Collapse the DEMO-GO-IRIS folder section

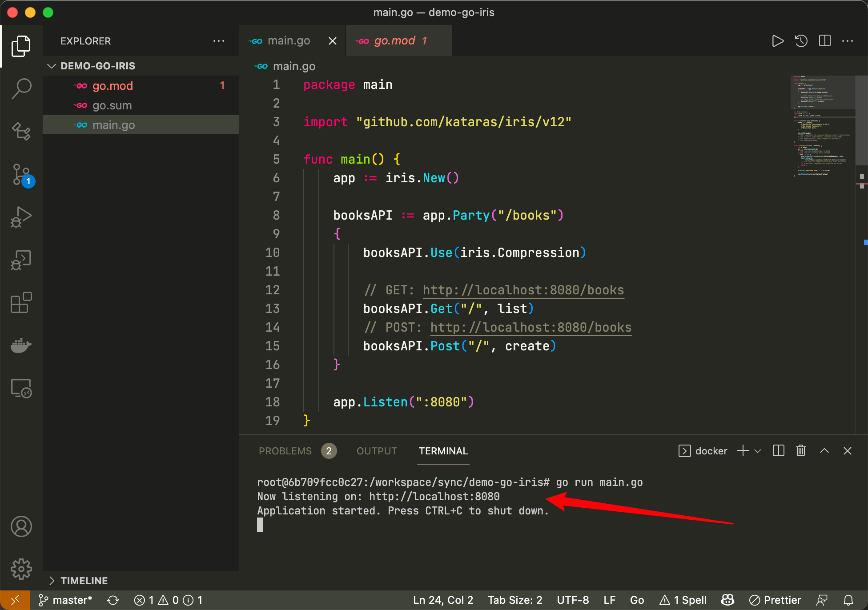click(141, 66)
